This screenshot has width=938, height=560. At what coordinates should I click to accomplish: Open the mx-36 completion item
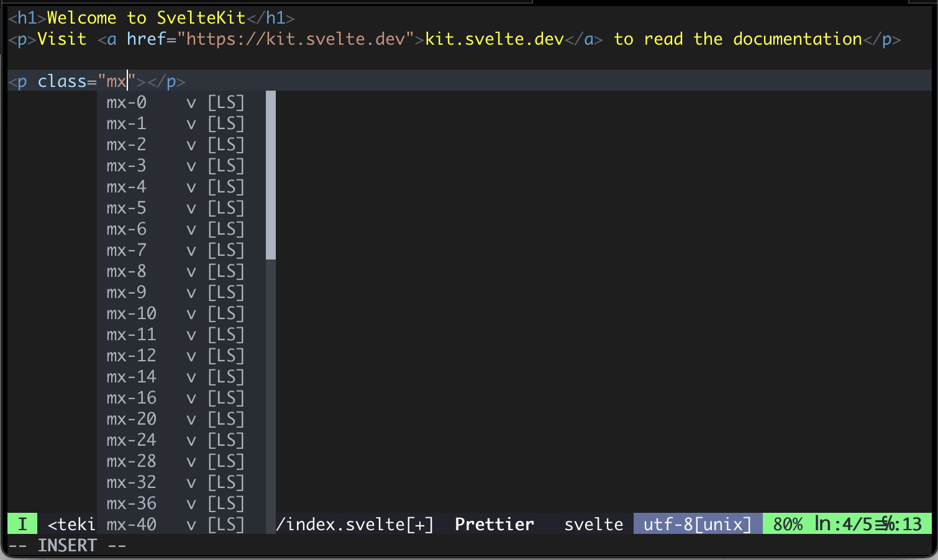tap(131, 503)
